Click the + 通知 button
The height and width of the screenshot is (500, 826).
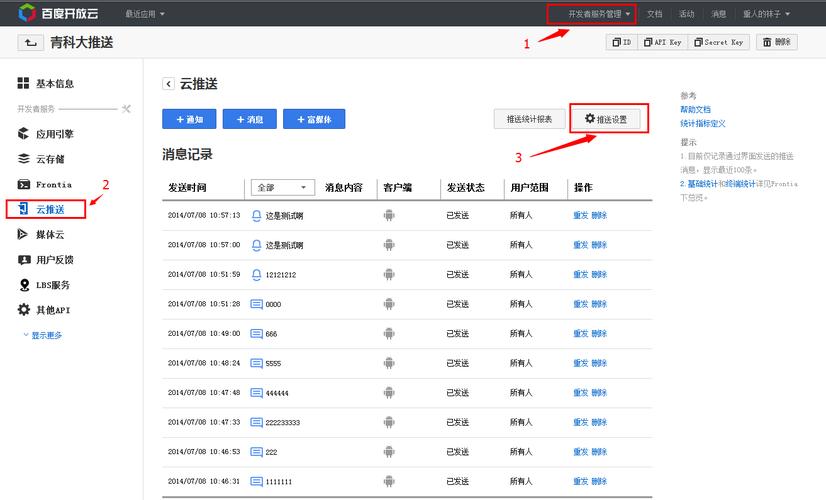pyautogui.click(x=189, y=119)
